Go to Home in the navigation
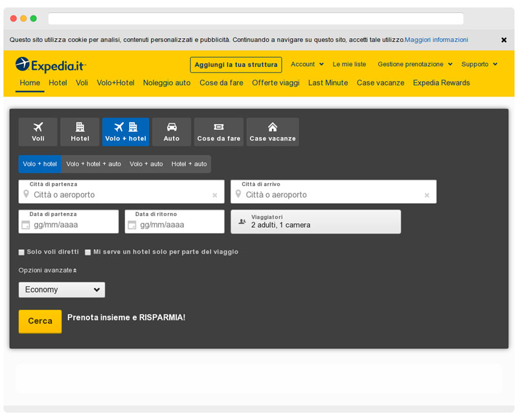Screen dimensions: 518x420 [x=30, y=83]
